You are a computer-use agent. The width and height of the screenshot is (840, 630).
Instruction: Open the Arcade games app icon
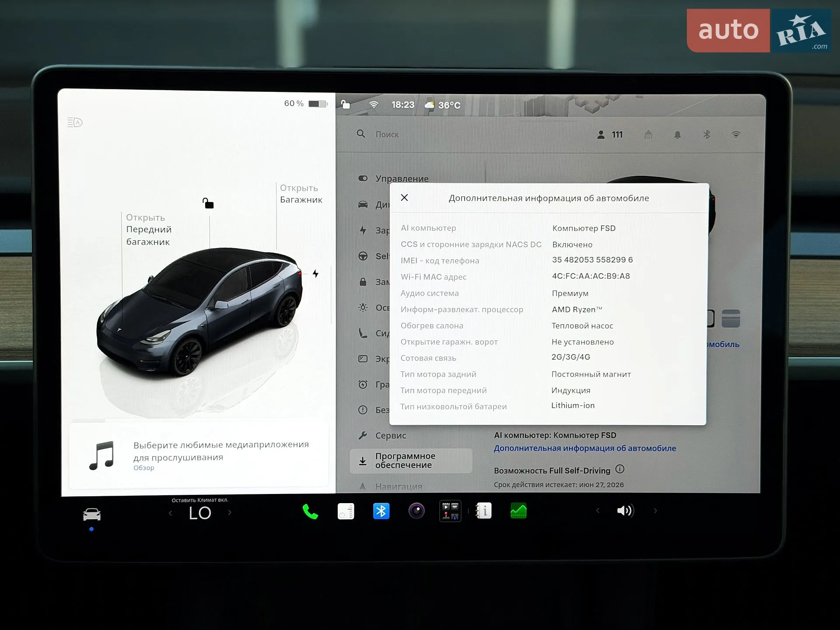click(x=450, y=511)
